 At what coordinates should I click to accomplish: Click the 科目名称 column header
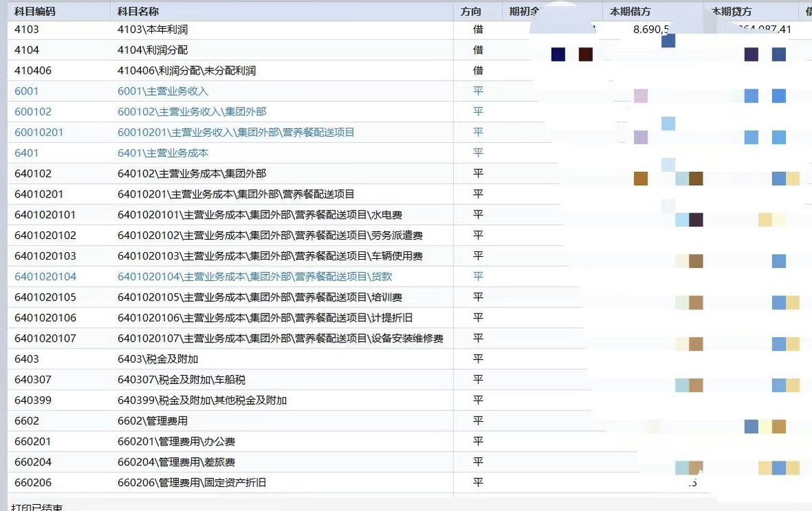[x=138, y=12]
